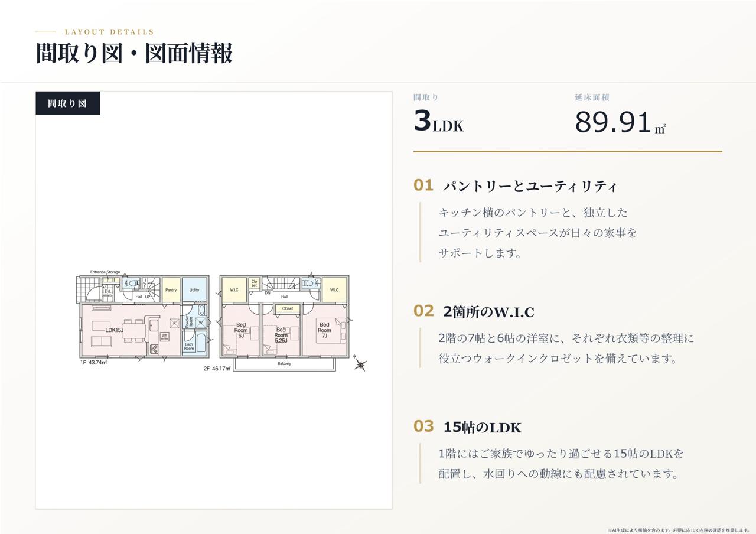This screenshot has height=534, width=756.
Task: Click the left W.I.C on second floor
Action: [x=234, y=290]
